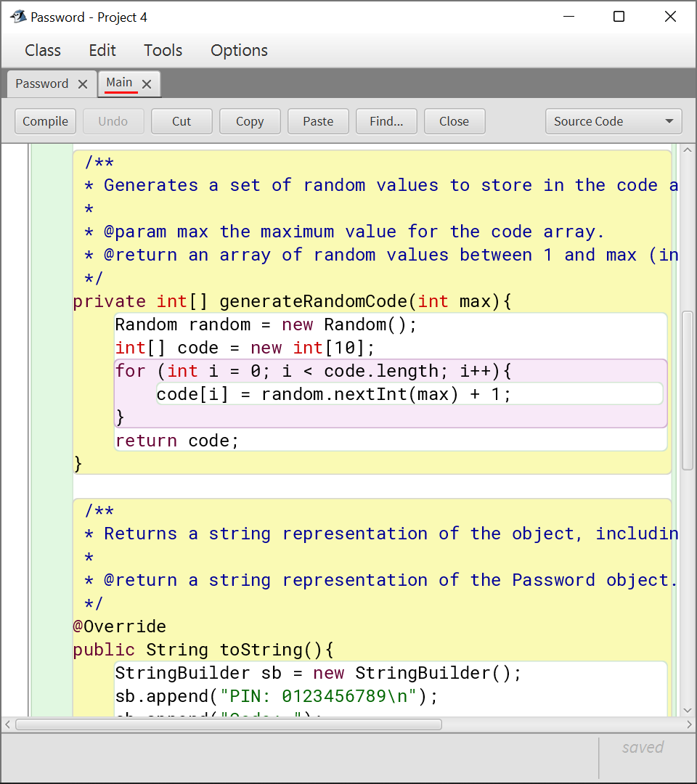697x784 pixels.
Task: Click the 'sb.append("PIN: 0123456789\n");' line
Action: coord(277,696)
